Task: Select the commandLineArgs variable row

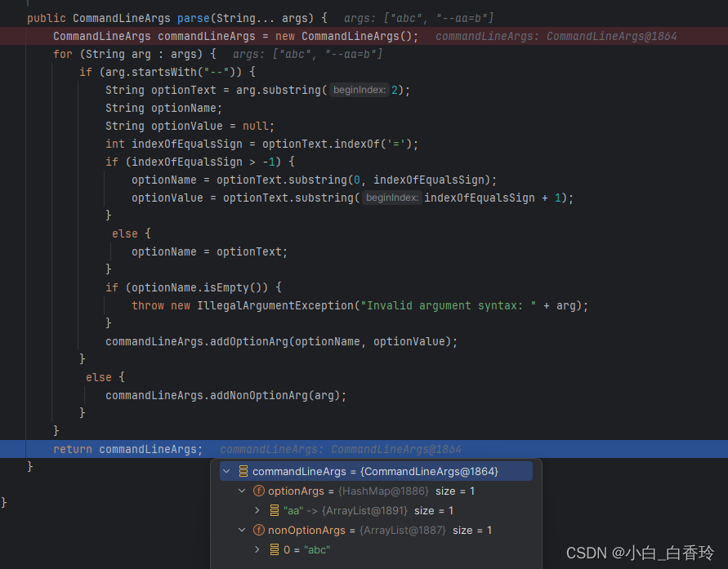Action: point(374,472)
